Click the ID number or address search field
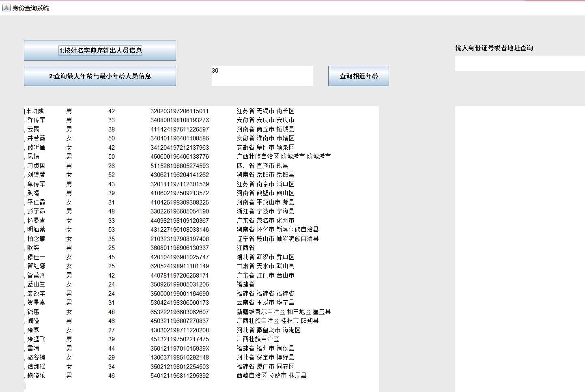Screen dimensions: 585x392 (520, 63)
